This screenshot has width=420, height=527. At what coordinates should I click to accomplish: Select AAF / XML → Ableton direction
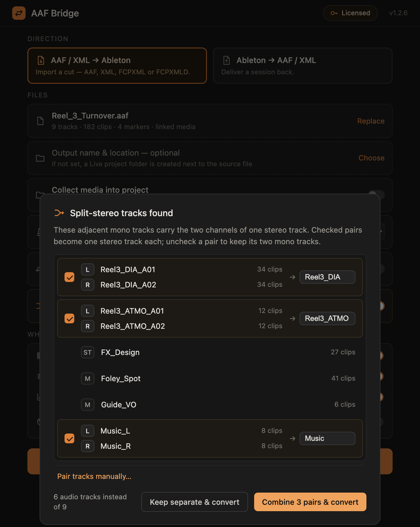[117, 65]
